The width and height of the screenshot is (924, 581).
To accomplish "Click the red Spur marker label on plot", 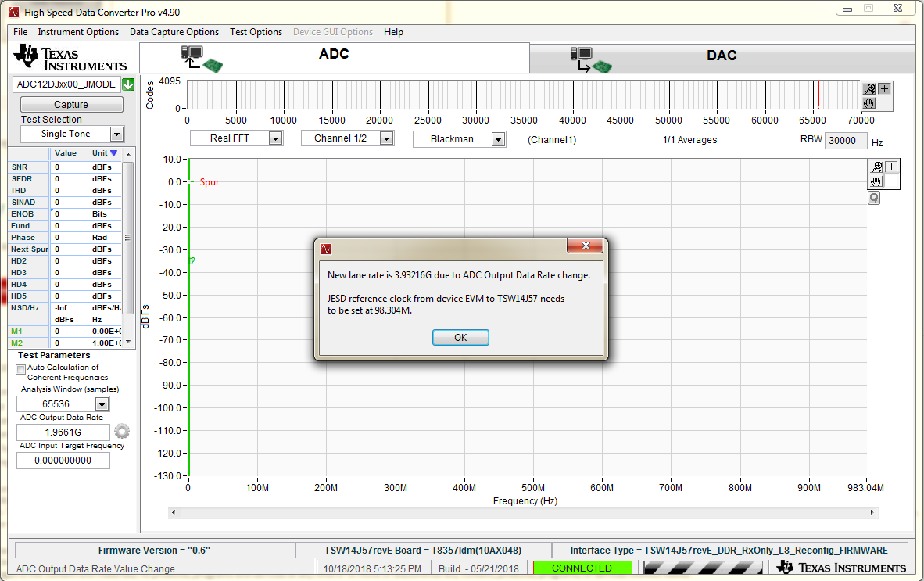I will coord(210,182).
